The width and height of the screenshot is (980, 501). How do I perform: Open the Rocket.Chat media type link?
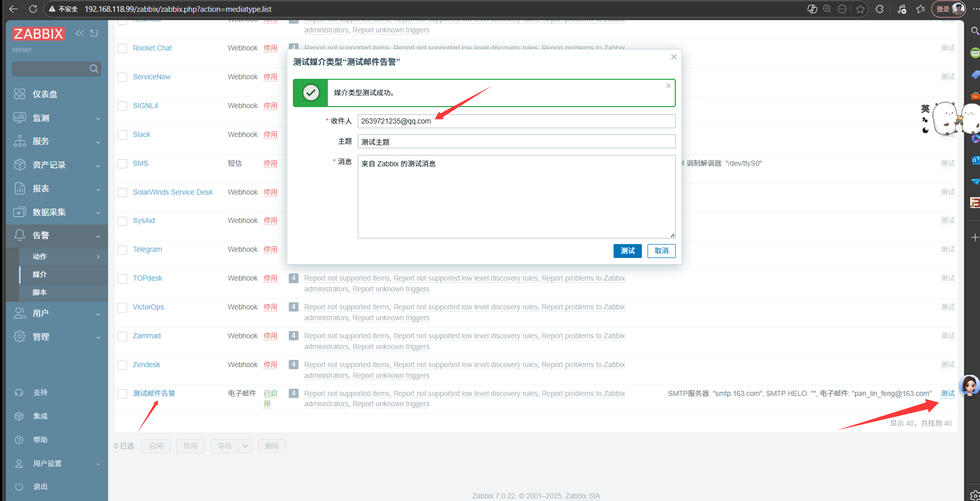(x=152, y=48)
